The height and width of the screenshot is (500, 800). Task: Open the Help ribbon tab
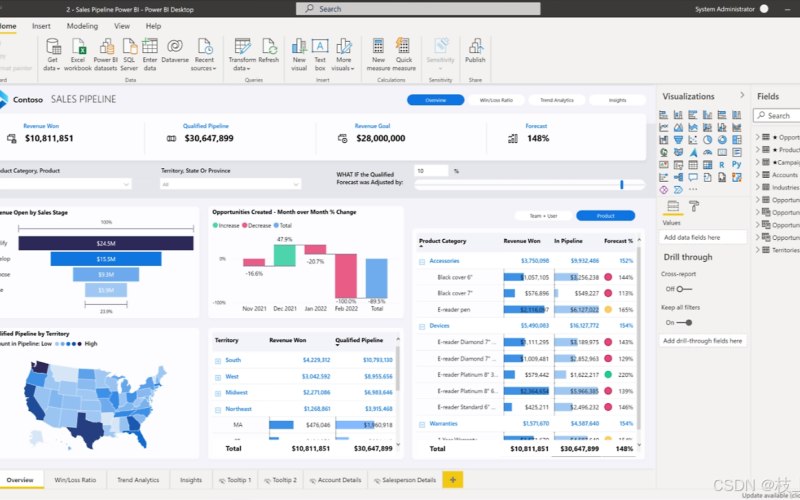(154, 26)
